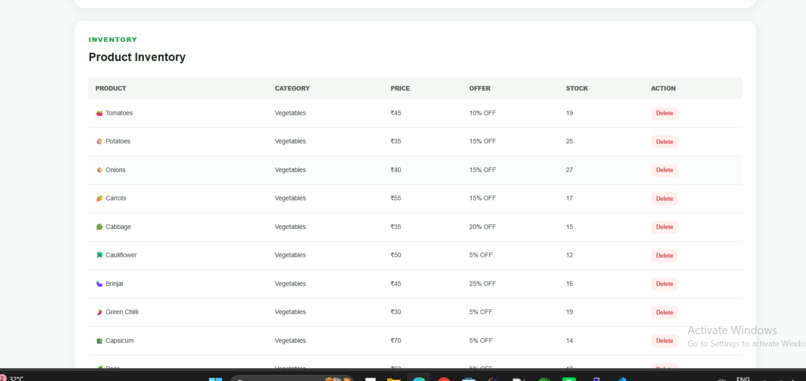Click the green INVENTORY label
Screen dimensions: 806x381
click(113, 40)
